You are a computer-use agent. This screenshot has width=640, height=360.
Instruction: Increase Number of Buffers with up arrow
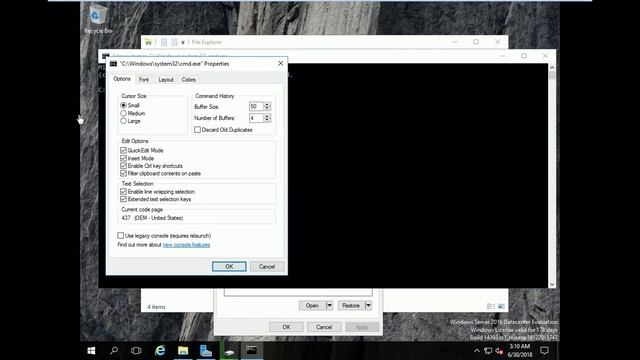(x=267, y=116)
